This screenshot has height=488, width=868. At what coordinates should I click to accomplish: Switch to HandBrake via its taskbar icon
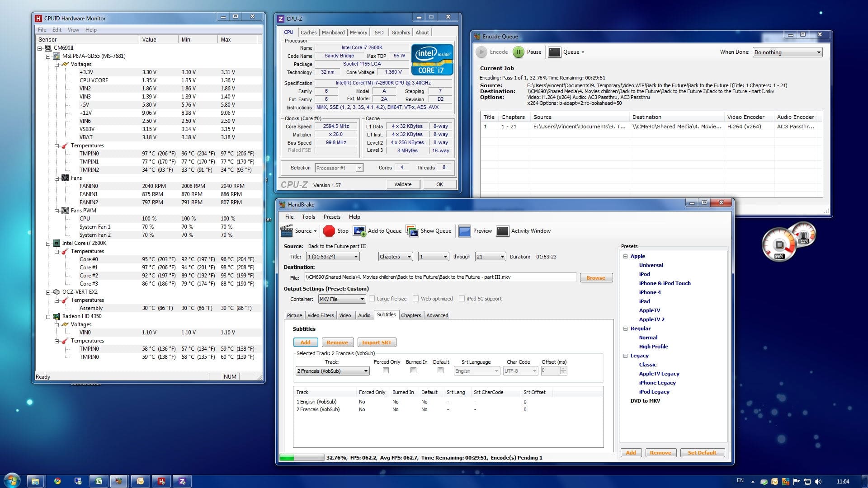(119, 481)
